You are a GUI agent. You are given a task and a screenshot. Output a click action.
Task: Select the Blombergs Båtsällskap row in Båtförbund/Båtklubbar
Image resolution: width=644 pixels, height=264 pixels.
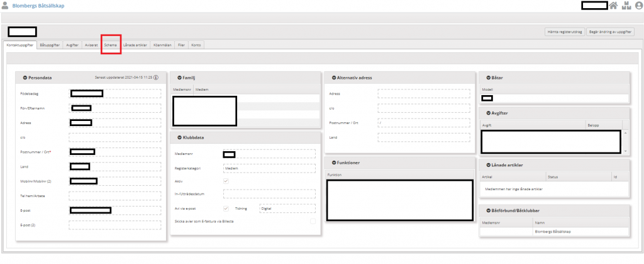click(x=555, y=231)
